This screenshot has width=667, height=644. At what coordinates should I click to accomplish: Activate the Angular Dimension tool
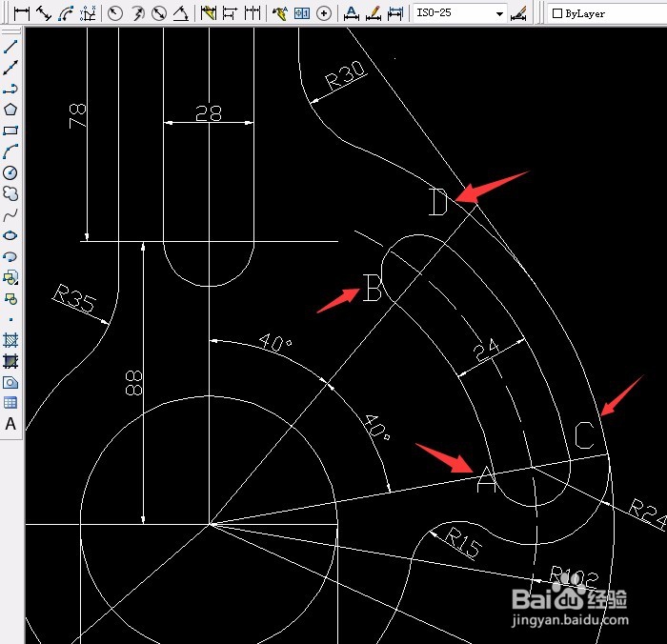click(181, 13)
